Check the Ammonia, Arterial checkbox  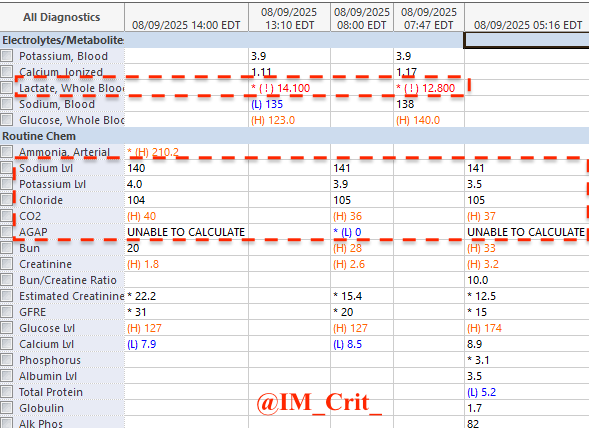6,152
